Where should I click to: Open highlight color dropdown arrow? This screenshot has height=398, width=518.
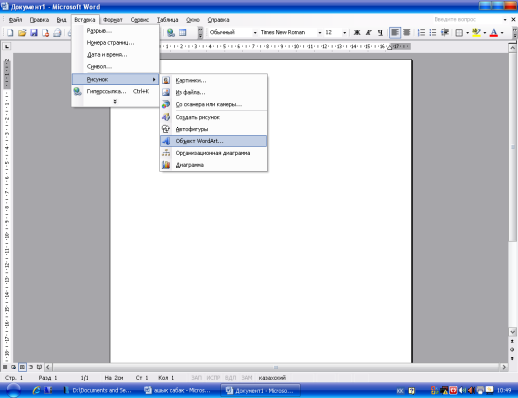click(x=485, y=33)
